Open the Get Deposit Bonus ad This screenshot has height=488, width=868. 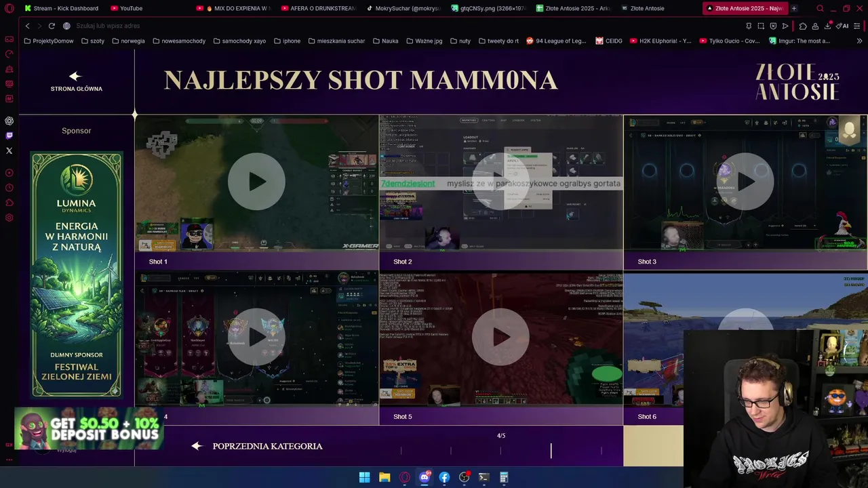89,428
